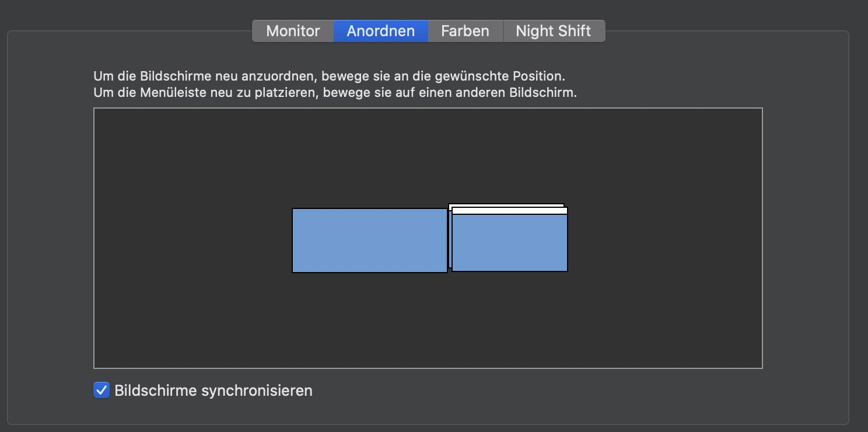Switch to the Monitor tab
Image resolution: width=868 pixels, height=432 pixels.
click(x=293, y=31)
